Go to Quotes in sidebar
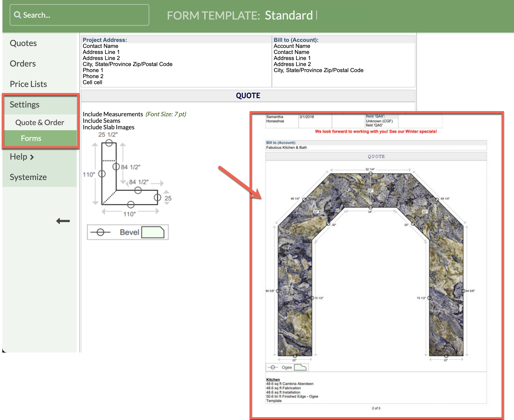This screenshot has width=514, height=420. pyautogui.click(x=23, y=43)
